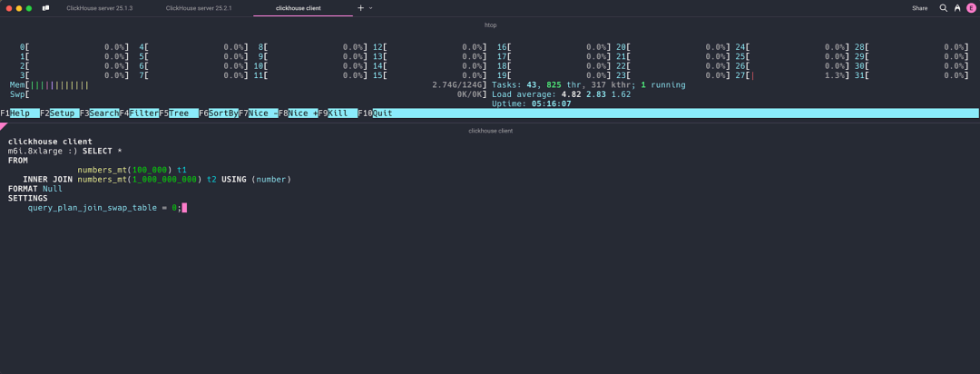This screenshot has height=374, width=980.
Task: Open the Warp AI icon
Action: 957,8
